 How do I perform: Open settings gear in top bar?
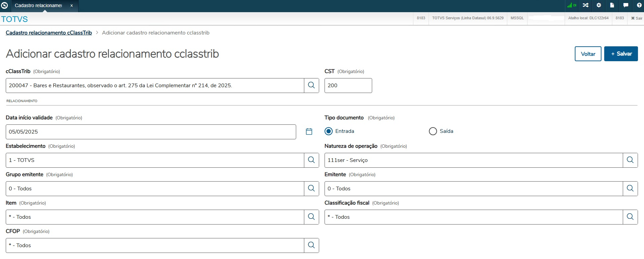599,5
